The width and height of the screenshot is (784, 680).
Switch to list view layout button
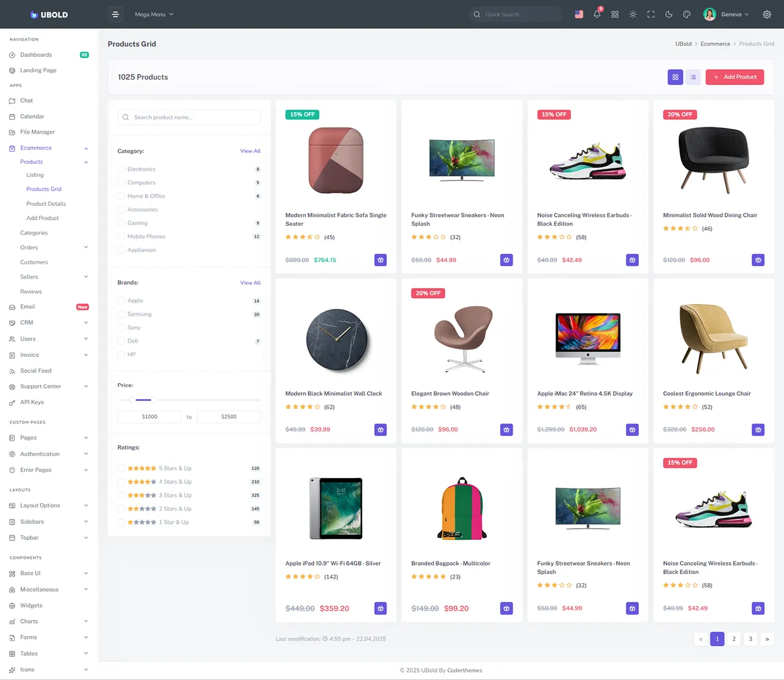pyautogui.click(x=693, y=77)
